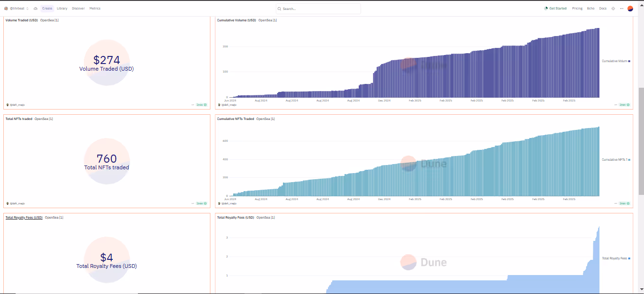This screenshot has width=644, height=294.
Task: Click the cloud icon beside the account name
Action: 36,9
